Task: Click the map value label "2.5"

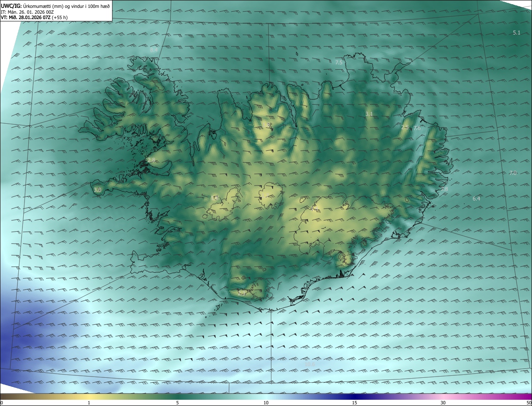Action: tap(405, 127)
